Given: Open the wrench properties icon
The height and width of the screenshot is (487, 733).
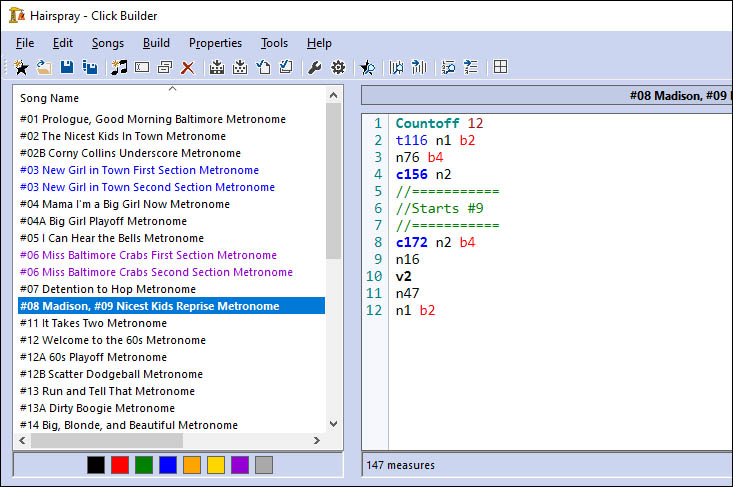Looking at the screenshot, I should pos(315,67).
